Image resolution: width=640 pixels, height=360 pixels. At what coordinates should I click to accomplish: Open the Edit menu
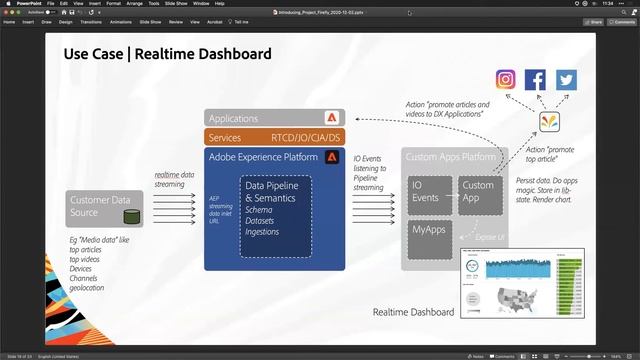click(x=64, y=3)
